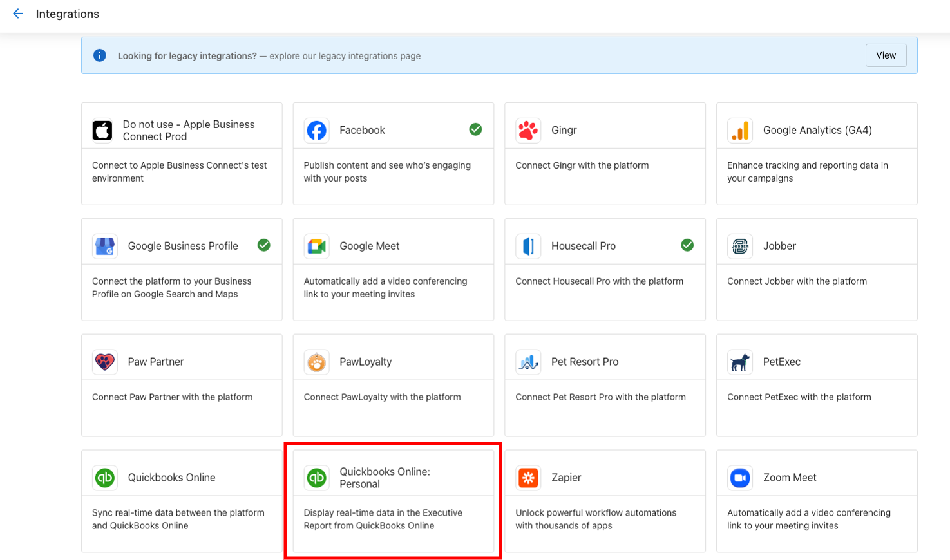Click the Jobber logo icon
This screenshot has width=950, height=560.
pyautogui.click(x=740, y=246)
